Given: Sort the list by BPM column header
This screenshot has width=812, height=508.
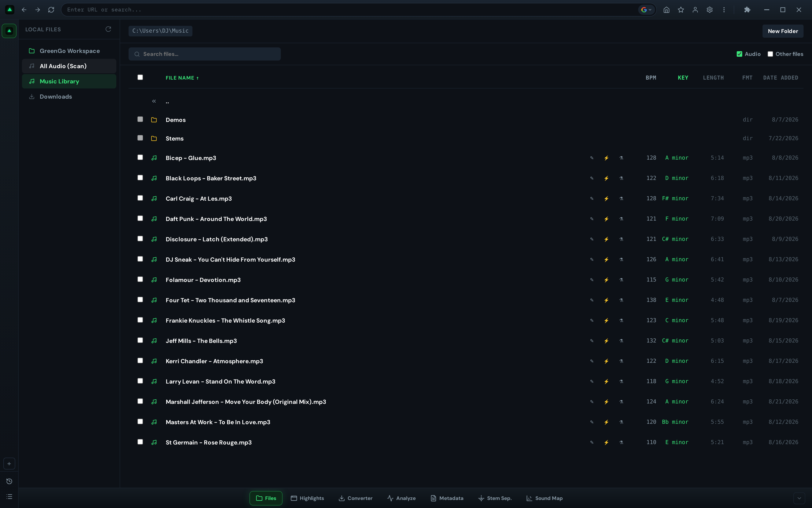Looking at the screenshot, I should pos(651,78).
